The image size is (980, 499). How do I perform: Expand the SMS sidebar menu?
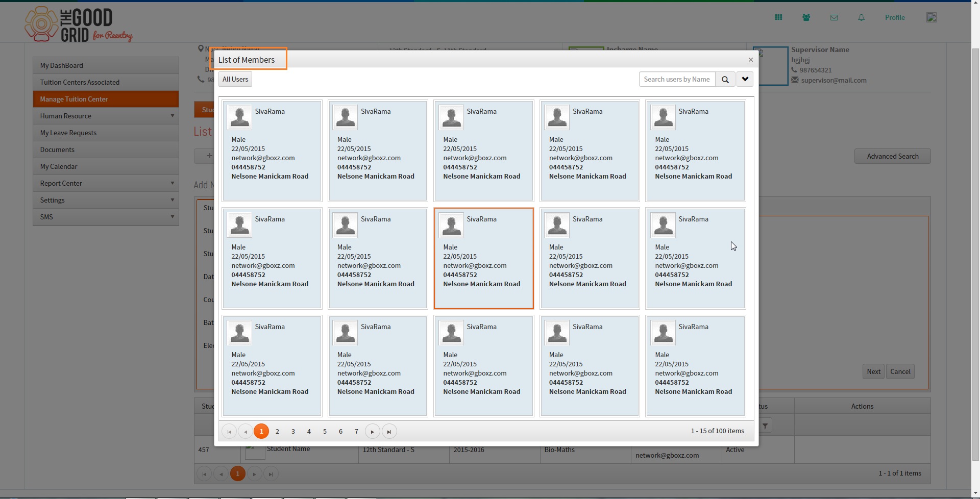(x=106, y=217)
